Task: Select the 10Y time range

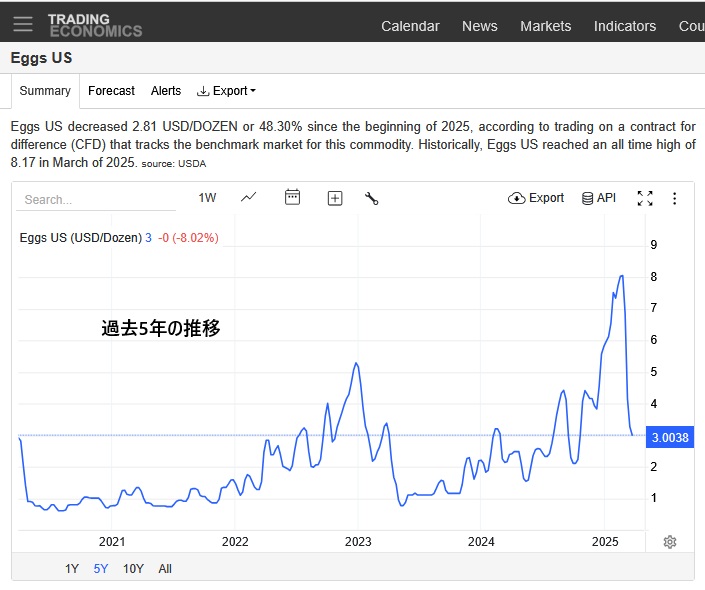Action: pos(133,569)
